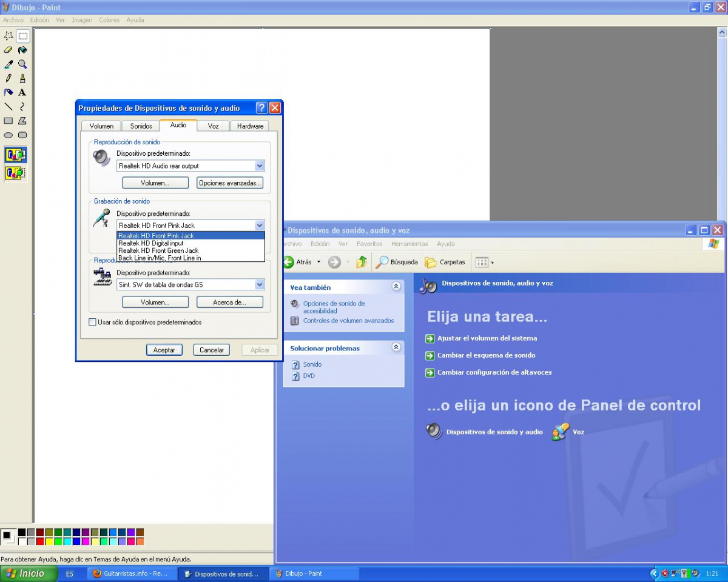
Task: Click the recording device combo box arrow
Action: (260, 225)
